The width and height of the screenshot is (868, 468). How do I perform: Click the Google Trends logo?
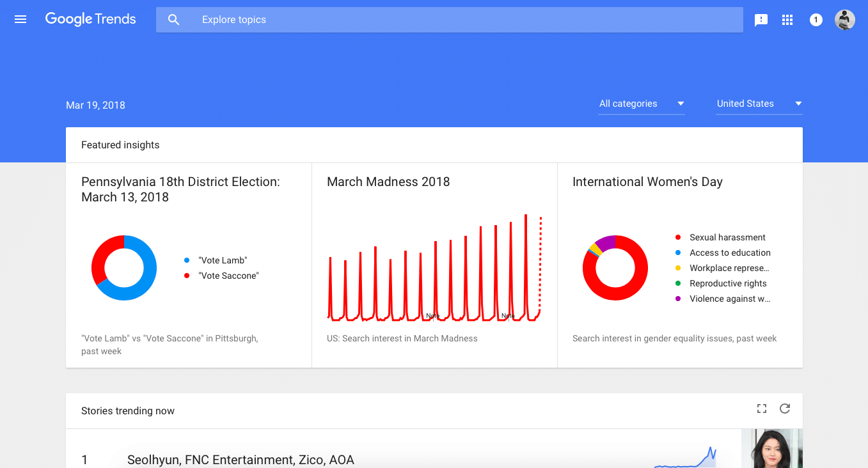point(90,19)
